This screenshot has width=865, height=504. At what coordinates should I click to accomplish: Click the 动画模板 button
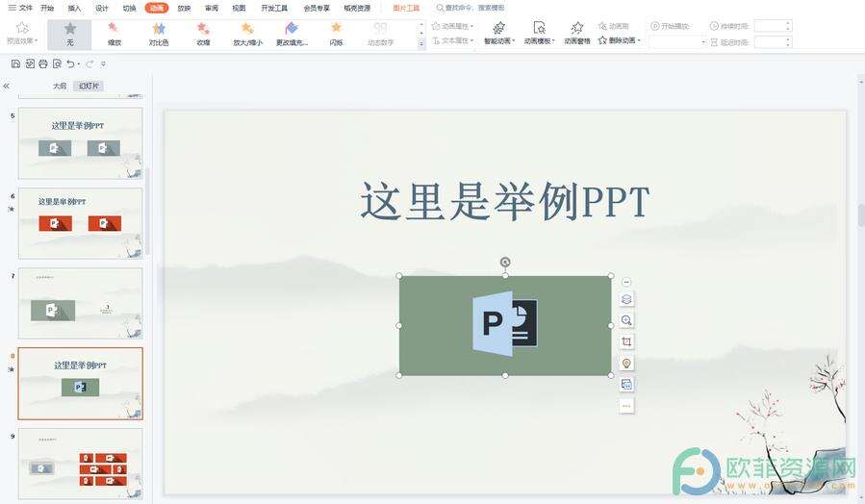point(539,33)
